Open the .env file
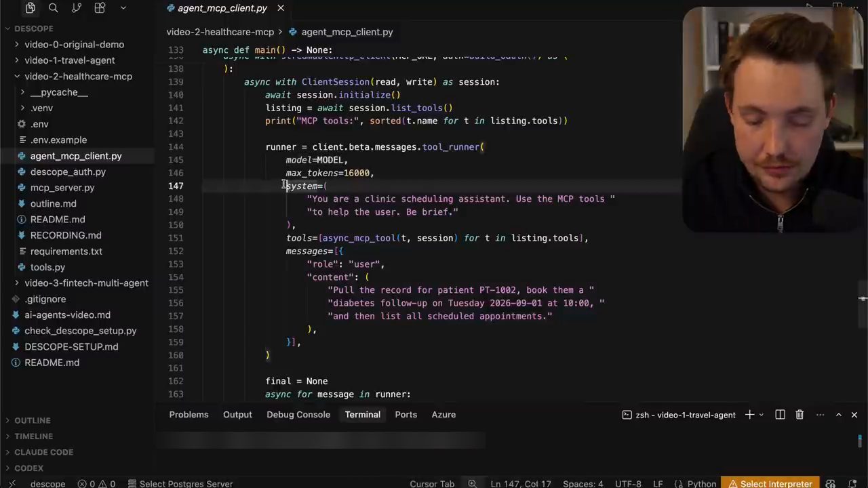Image resolution: width=868 pixels, height=488 pixels. (x=39, y=124)
